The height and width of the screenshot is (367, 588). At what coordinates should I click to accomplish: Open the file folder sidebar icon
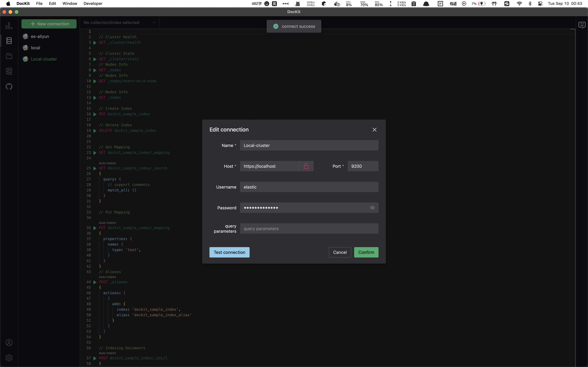click(9, 56)
